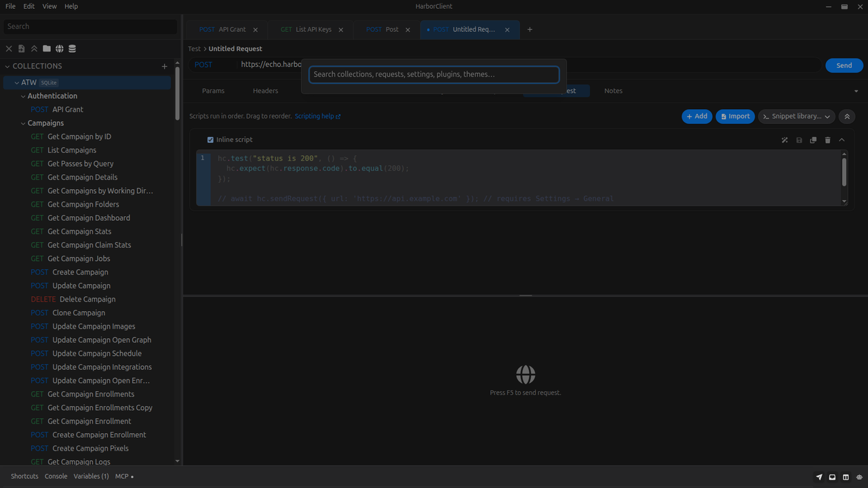
Task: Click the X icon in sidebar toolbar
Action: (x=9, y=49)
